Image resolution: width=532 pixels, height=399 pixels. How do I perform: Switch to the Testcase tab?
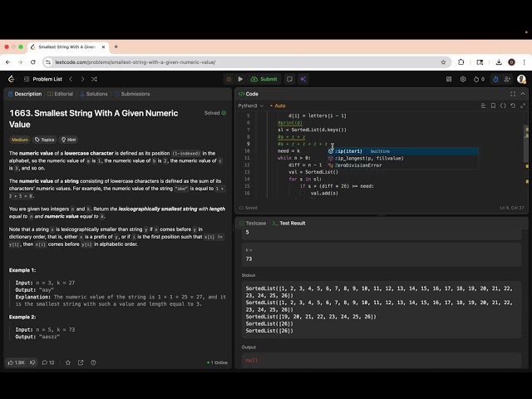(253, 224)
